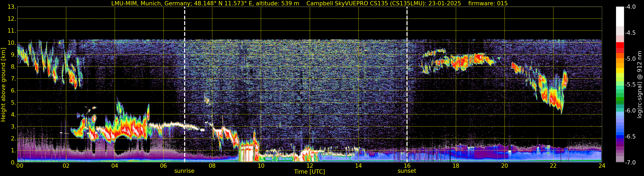
Task: Click the green band on the colorbar
Action: [x=620, y=99]
